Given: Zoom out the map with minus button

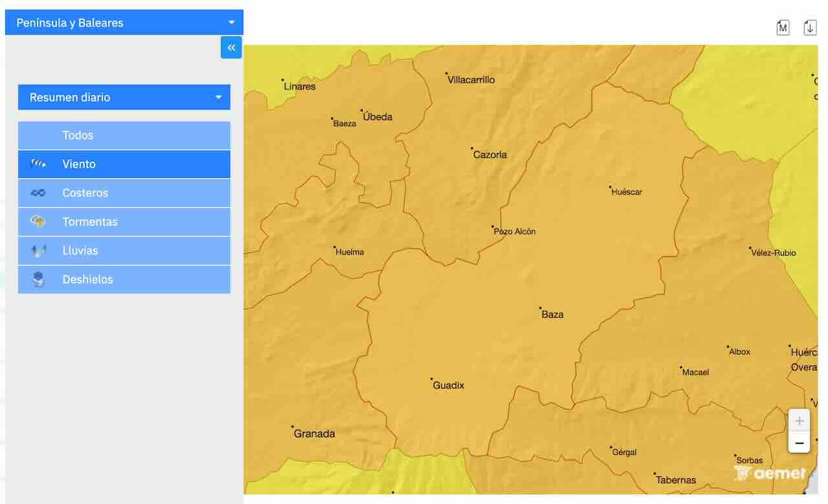Looking at the screenshot, I should 799,443.
